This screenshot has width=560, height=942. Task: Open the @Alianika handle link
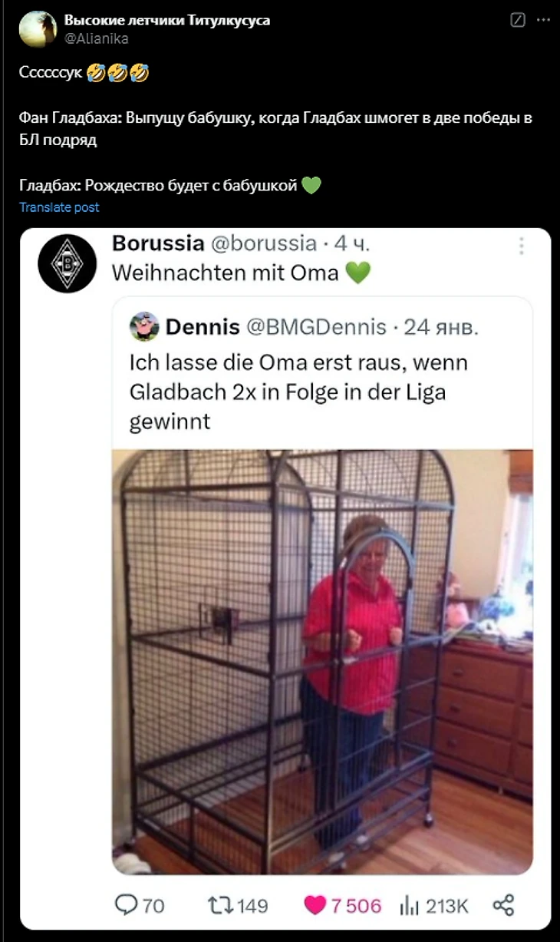(x=97, y=38)
